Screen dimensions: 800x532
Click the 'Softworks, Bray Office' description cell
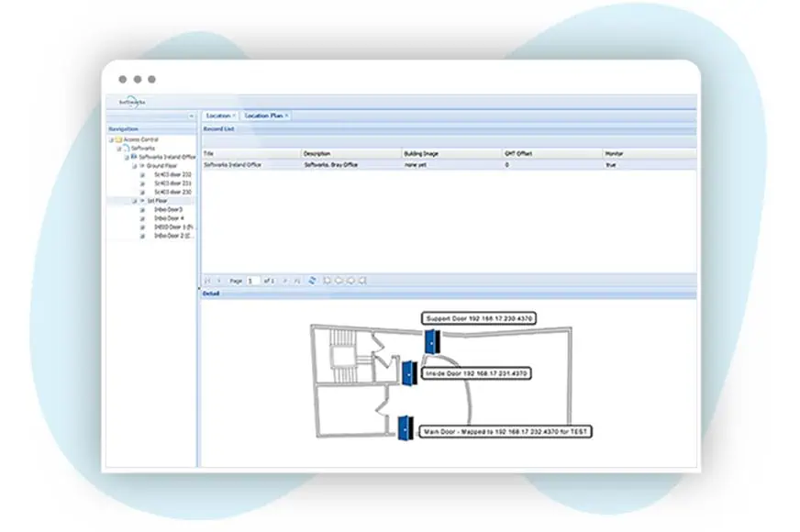coord(330,165)
